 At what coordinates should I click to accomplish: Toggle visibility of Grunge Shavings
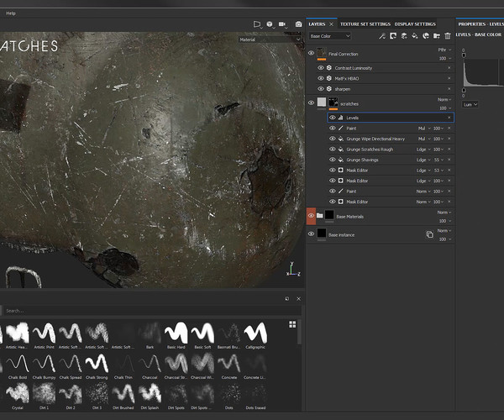(333, 160)
